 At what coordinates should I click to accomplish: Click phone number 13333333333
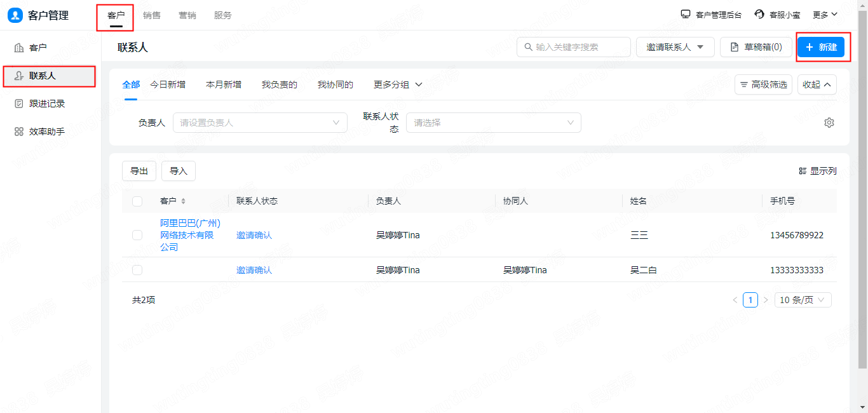tap(797, 270)
